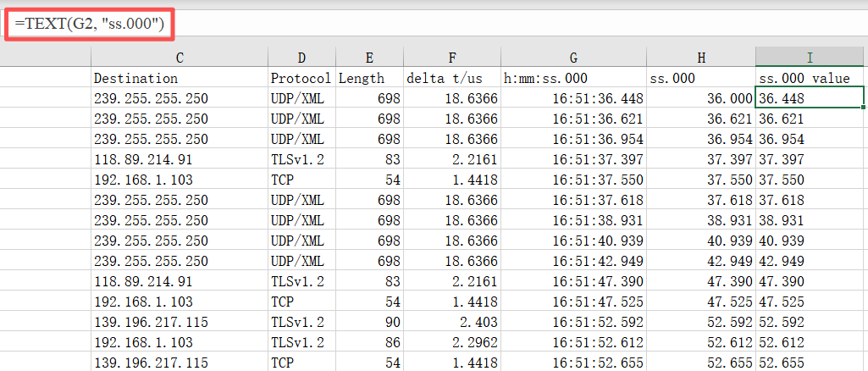Select column H cell showing 47.525

click(x=701, y=301)
